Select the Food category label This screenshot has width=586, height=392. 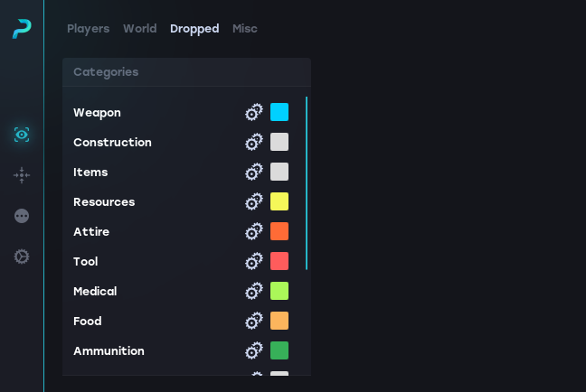tap(88, 321)
